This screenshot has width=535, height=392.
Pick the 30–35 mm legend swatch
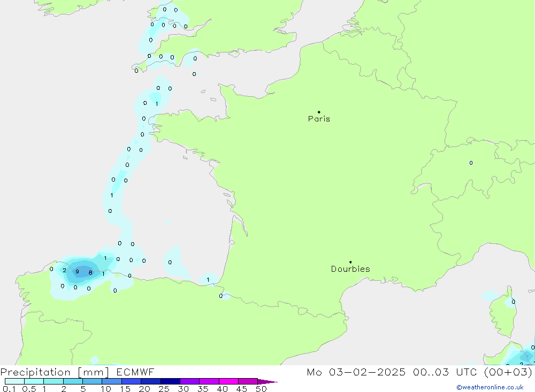(190, 381)
